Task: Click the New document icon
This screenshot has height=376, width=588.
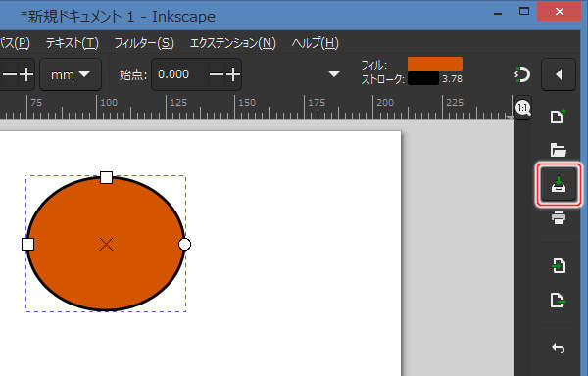Action: coord(558,117)
